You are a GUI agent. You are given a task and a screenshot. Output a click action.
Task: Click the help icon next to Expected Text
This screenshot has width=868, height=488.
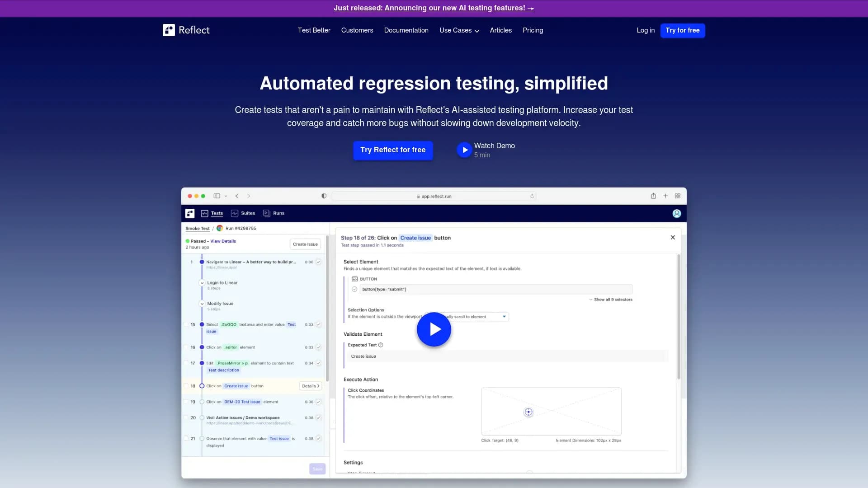click(x=381, y=345)
